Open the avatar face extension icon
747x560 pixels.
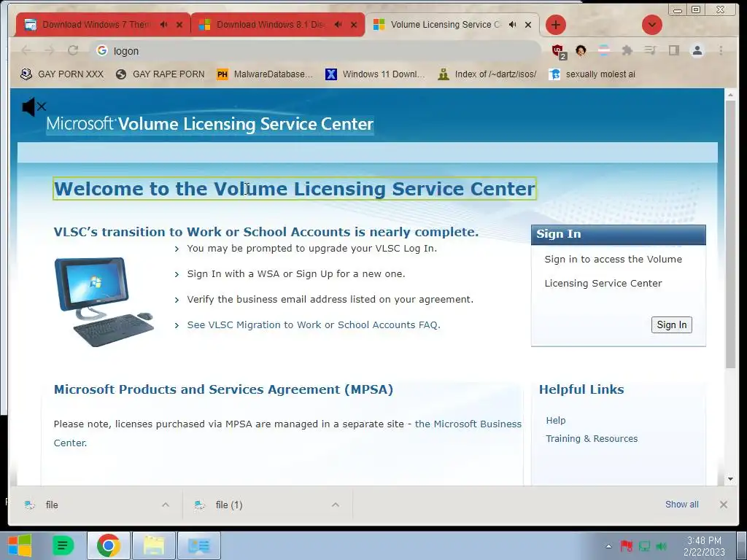581,50
